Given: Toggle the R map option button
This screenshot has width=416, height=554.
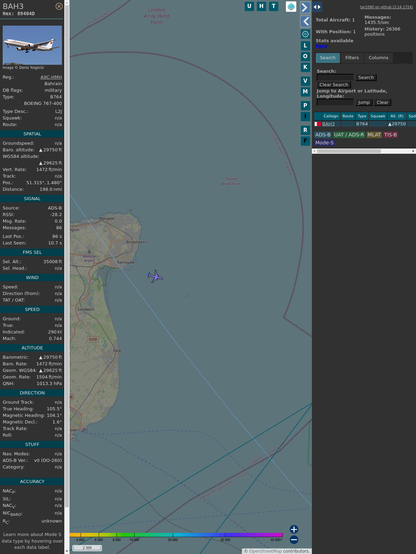Looking at the screenshot, I should pos(305,130).
